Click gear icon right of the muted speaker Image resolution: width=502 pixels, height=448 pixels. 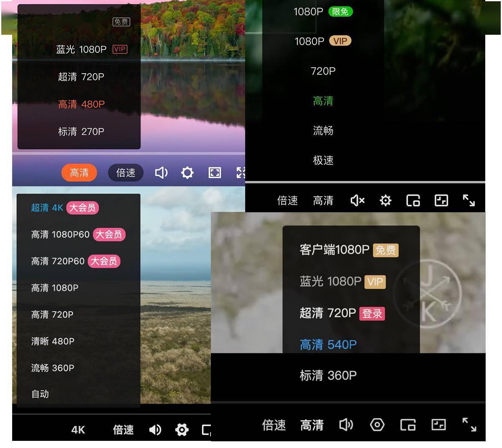point(385,201)
